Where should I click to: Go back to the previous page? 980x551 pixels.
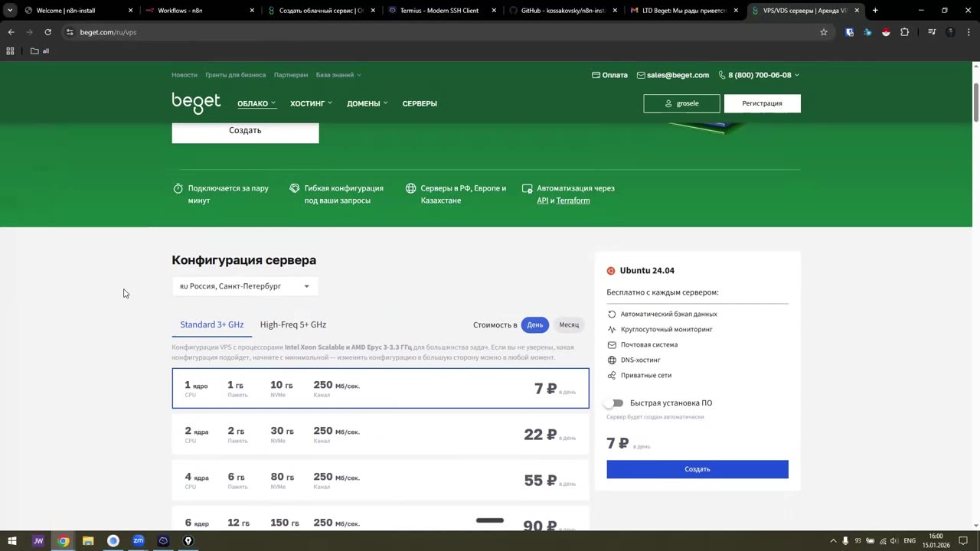click(11, 32)
